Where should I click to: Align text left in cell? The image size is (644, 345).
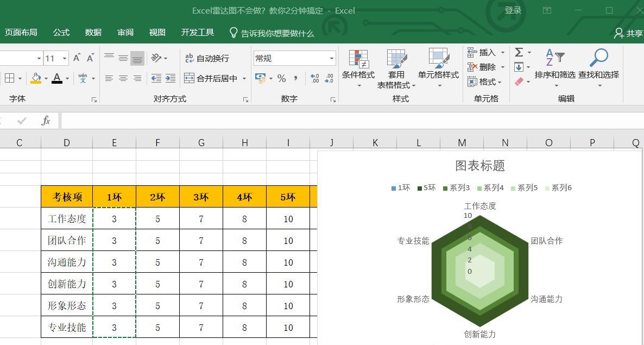pyautogui.click(x=109, y=78)
